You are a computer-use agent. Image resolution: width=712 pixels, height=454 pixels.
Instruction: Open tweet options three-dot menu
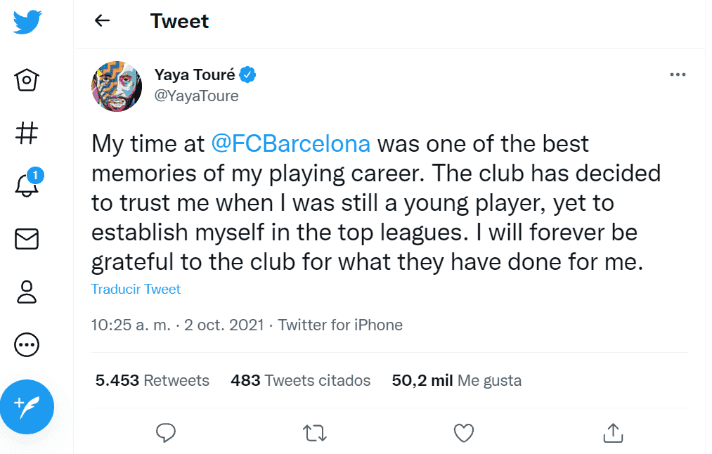[x=677, y=75]
